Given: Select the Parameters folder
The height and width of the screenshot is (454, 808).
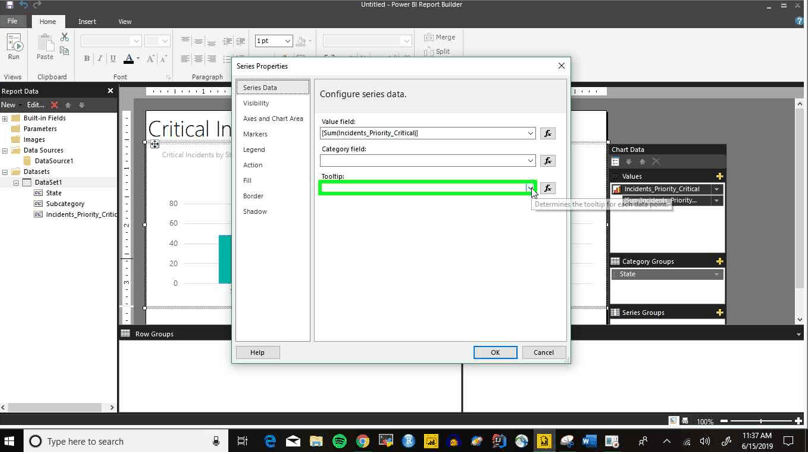Looking at the screenshot, I should [40, 129].
